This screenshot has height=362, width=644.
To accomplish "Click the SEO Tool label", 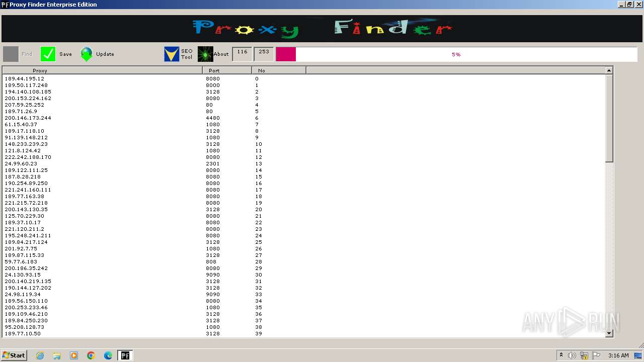I will click(187, 54).
